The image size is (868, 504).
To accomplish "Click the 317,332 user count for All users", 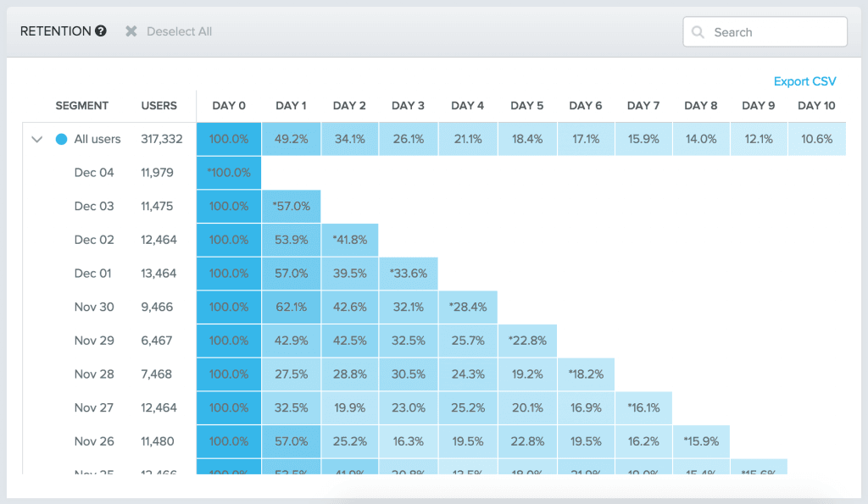I will pos(161,139).
